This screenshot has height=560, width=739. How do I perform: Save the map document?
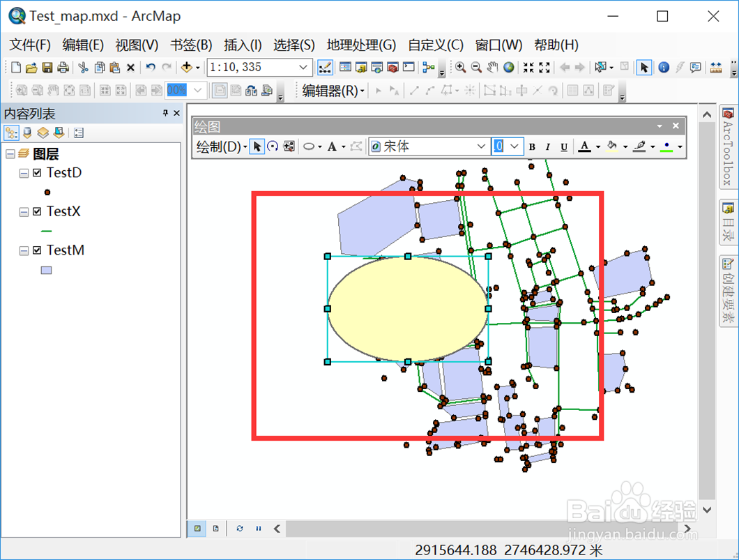click(x=47, y=68)
